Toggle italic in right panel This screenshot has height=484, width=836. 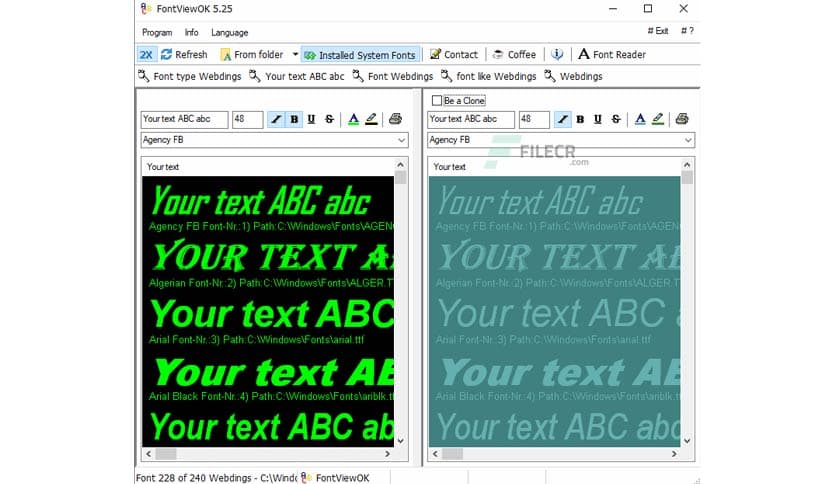click(562, 119)
